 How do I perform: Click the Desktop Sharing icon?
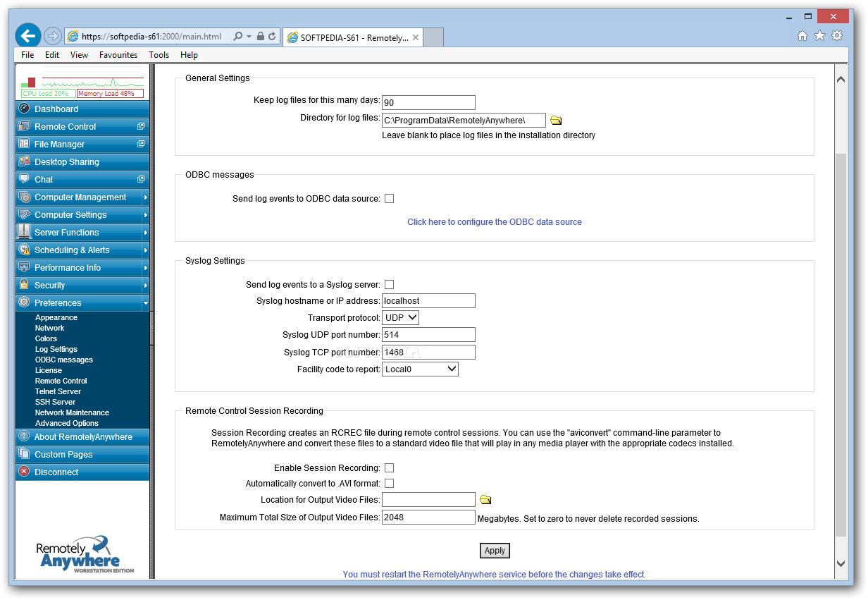[24, 161]
